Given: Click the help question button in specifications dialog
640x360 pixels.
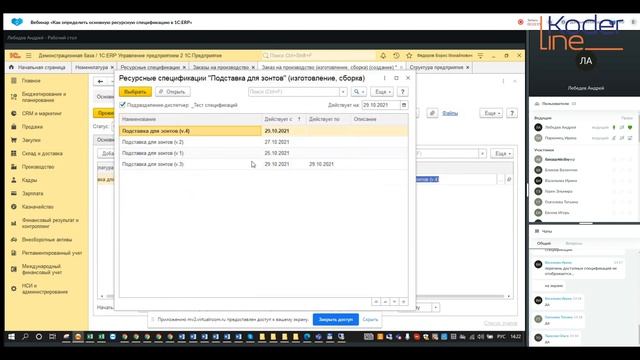Looking at the screenshot, I should [402, 92].
